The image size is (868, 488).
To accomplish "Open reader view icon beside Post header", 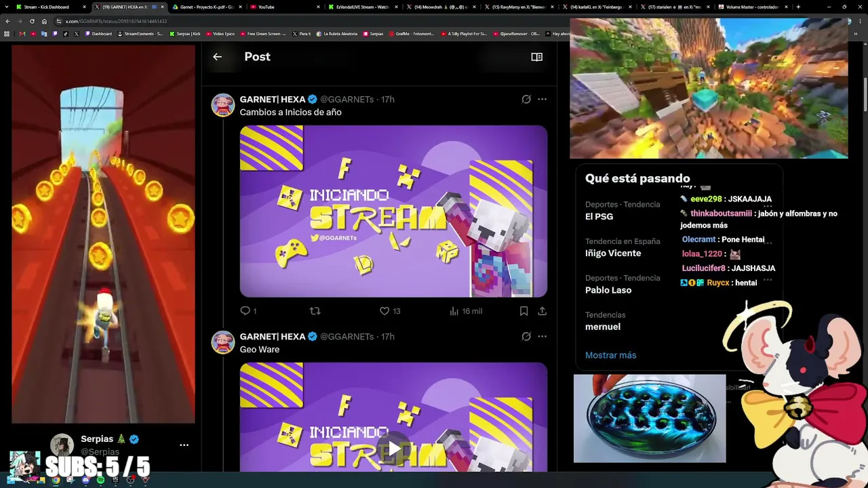I will tap(536, 57).
